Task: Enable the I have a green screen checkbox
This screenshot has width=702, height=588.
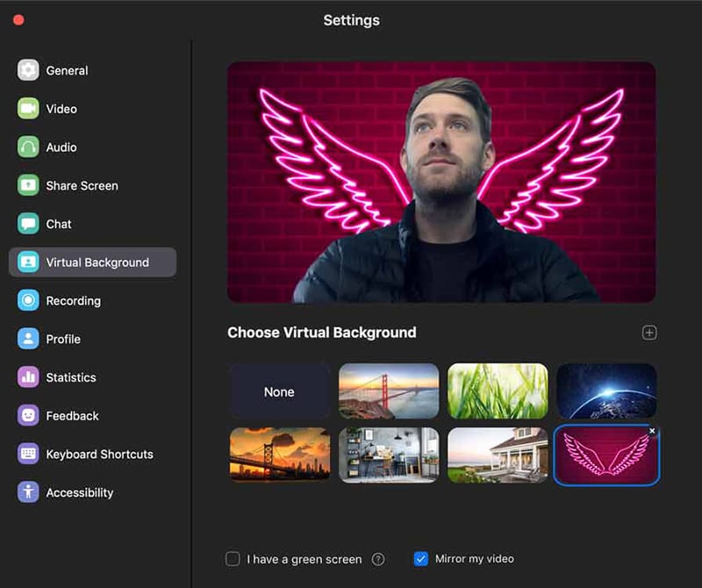Action: coord(233,559)
